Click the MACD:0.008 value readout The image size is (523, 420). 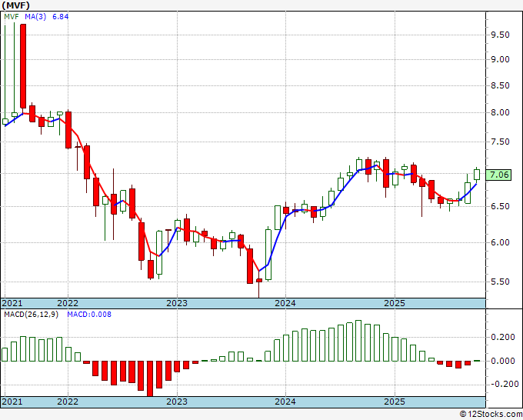pyautogui.click(x=89, y=315)
